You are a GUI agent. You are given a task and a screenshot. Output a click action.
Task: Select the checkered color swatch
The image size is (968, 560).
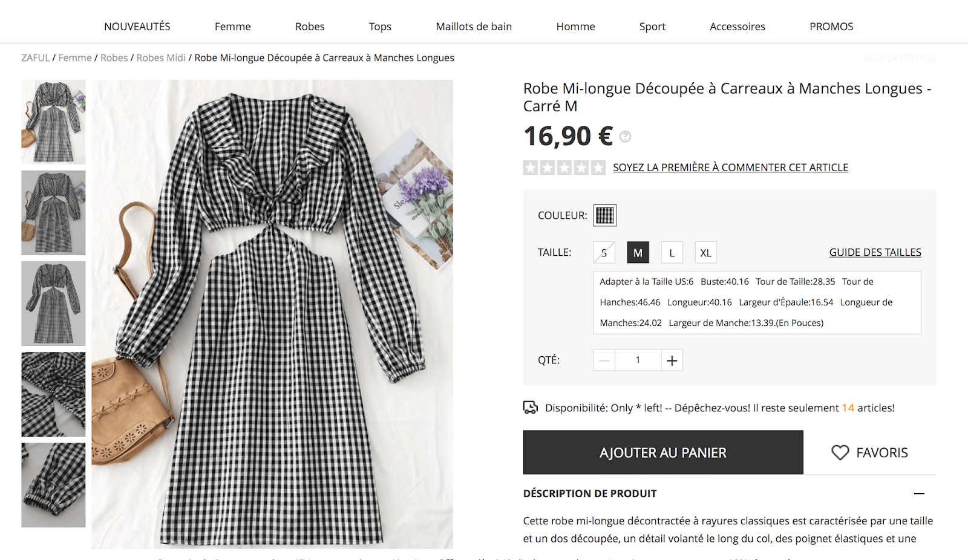click(604, 215)
